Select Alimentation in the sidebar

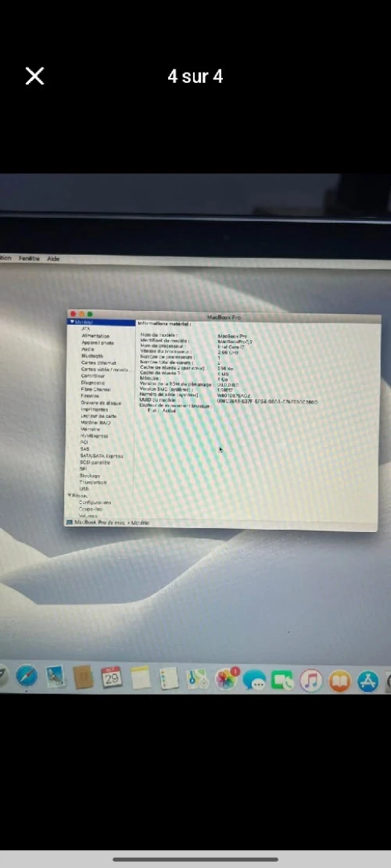(x=95, y=336)
